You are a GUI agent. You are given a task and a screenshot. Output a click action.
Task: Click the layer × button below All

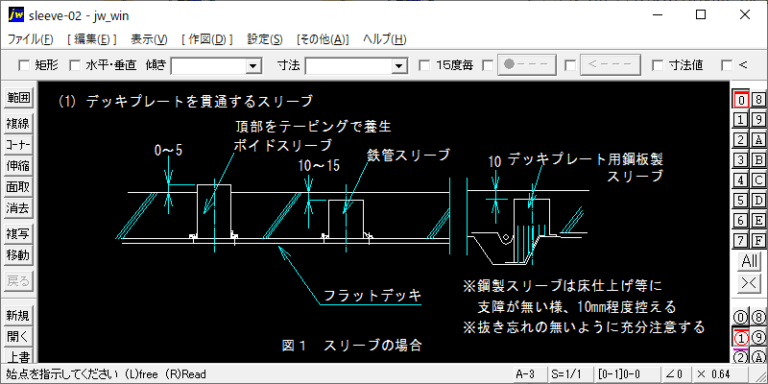point(750,284)
